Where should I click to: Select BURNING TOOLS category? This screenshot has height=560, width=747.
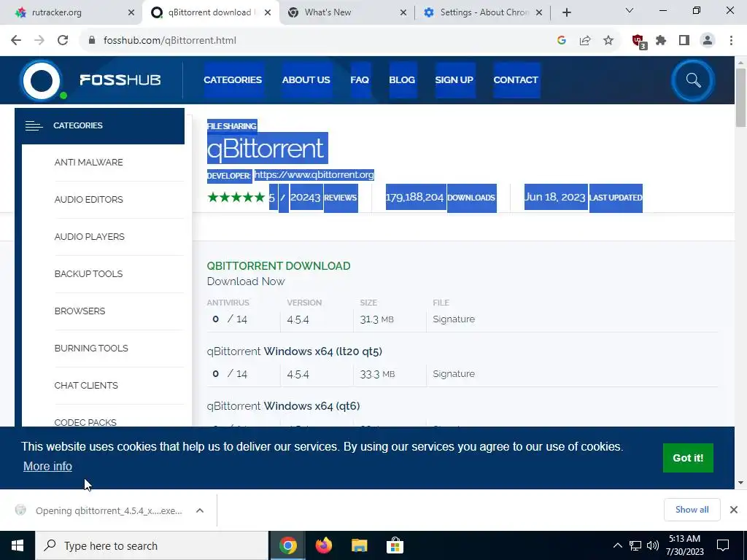[x=91, y=348]
